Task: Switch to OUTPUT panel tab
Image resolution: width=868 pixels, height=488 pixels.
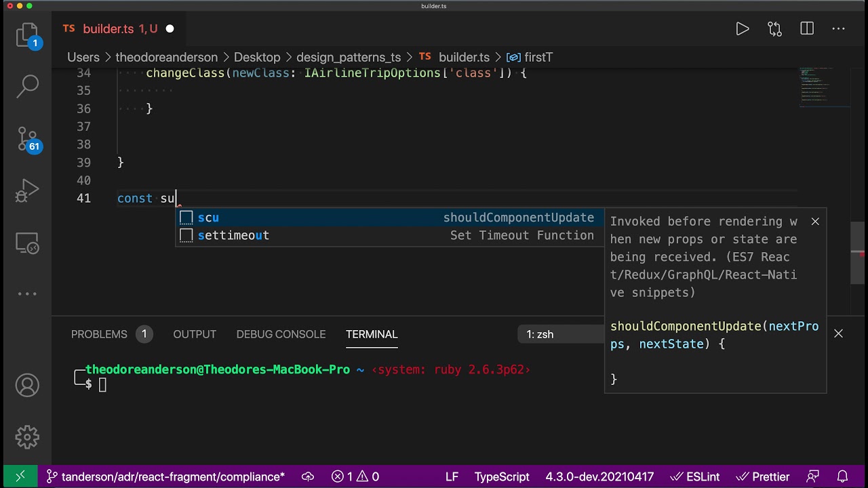Action: pos(195,334)
